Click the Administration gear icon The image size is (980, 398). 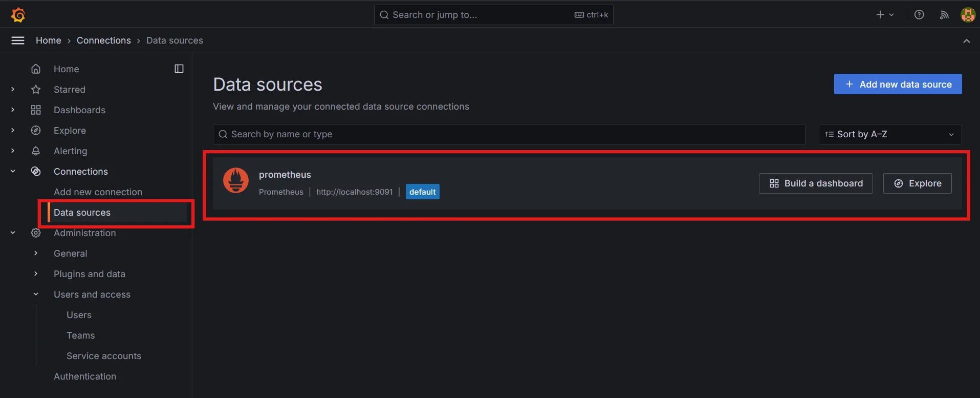(36, 233)
